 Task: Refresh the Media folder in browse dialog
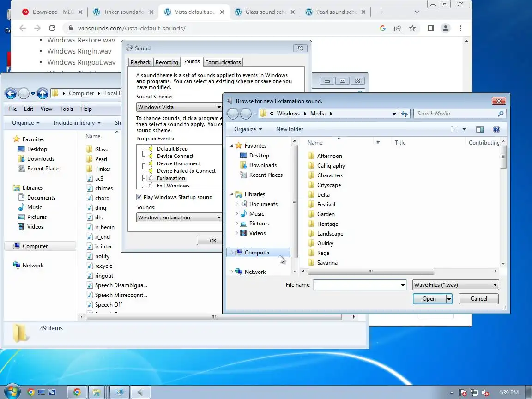click(405, 114)
